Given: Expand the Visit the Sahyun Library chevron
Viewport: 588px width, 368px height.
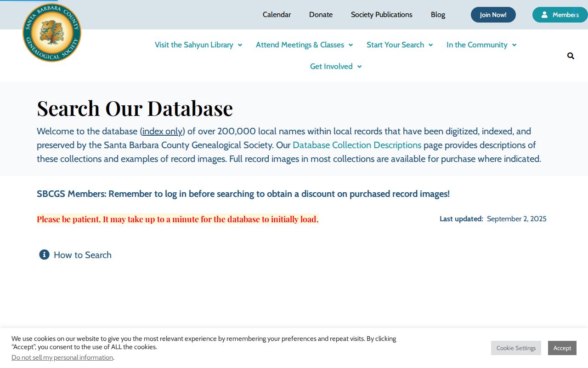Looking at the screenshot, I should click(x=240, y=45).
